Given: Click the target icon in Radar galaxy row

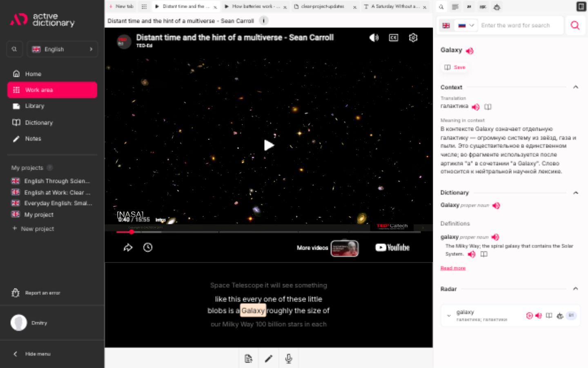Looking at the screenshot, I should [529, 316].
